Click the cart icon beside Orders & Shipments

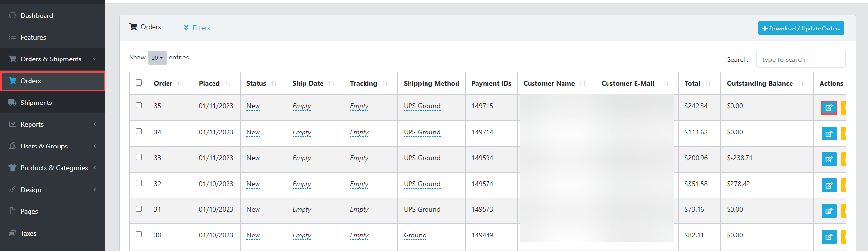[13, 59]
